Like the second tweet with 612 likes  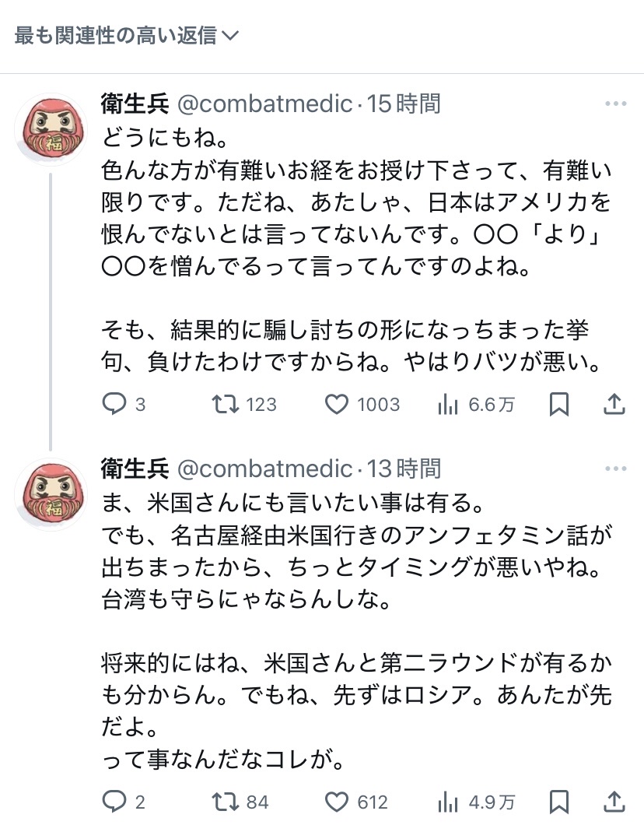click(336, 802)
